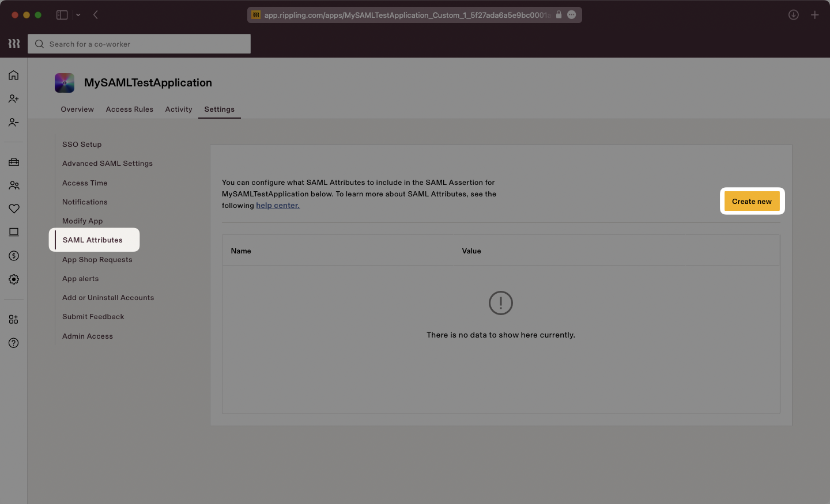
Task: Expand the Safari sidebar chevron dropdown
Action: click(78, 14)
